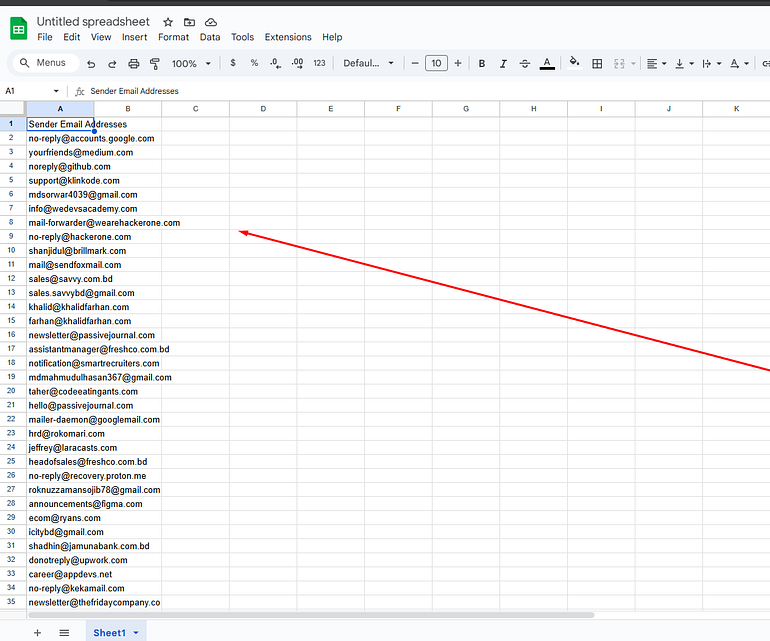This screenshot has width=770, height=641.
Task: Open the Edit menu
Action: coord(71,37)
